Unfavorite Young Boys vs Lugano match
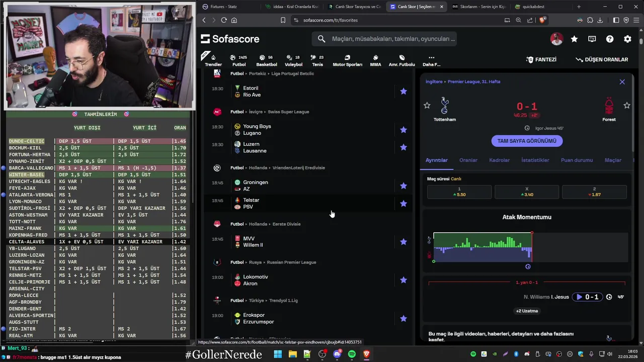The width and height of the screenshot is (644, 362). pyautogui.click(x=404, y=130)
